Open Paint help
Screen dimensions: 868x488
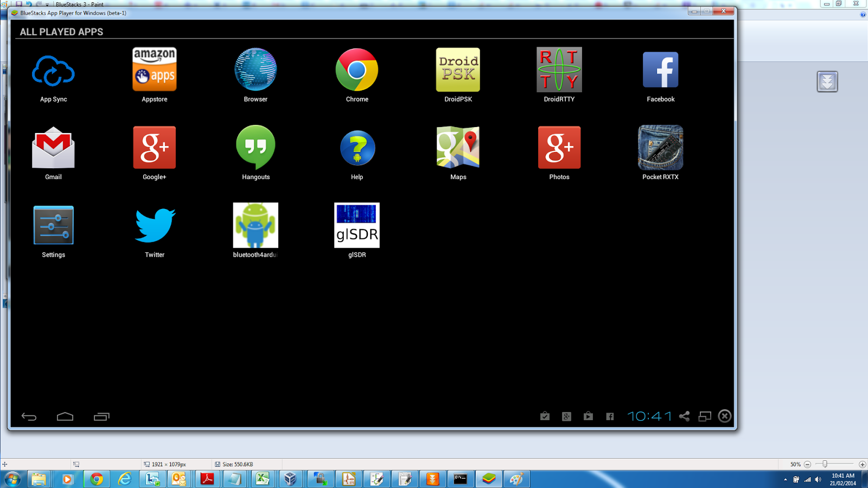863,15
